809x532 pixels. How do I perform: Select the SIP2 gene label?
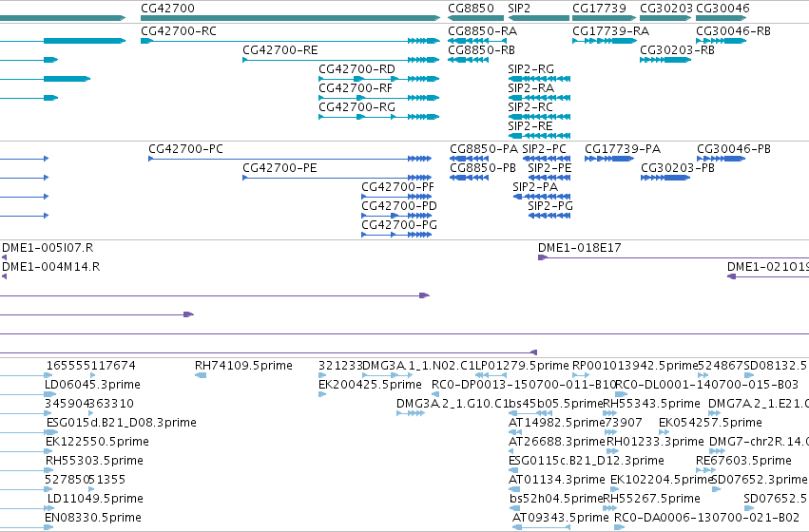click(x=519, y=9)
